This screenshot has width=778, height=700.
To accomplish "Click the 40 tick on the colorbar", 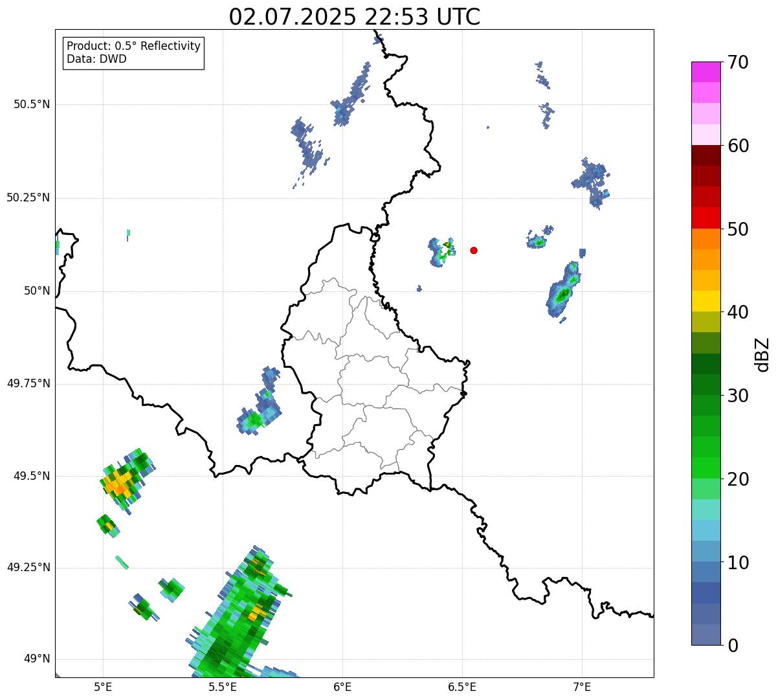I will [x=737, y=312].
